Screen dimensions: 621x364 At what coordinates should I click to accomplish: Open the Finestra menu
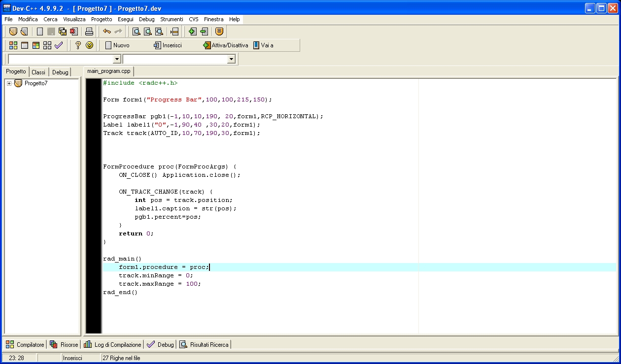(x=213, y=19)
